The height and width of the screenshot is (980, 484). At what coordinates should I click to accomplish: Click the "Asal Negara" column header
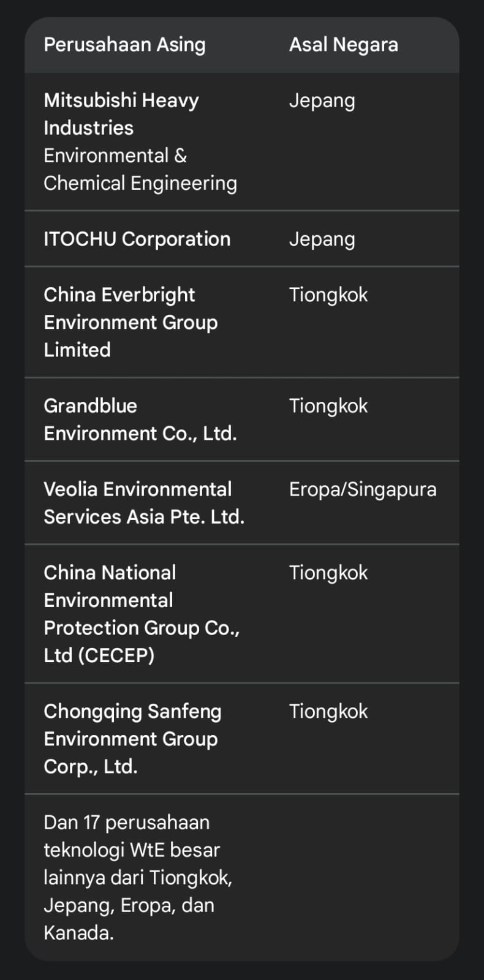click(343, 45)
